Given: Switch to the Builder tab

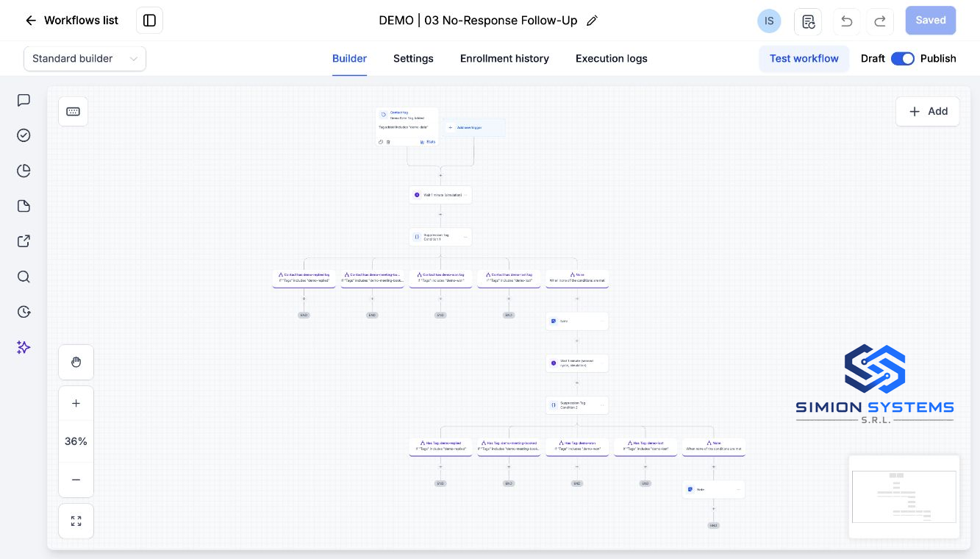Looking at the screenshot, I should click(x=349, y=59).
